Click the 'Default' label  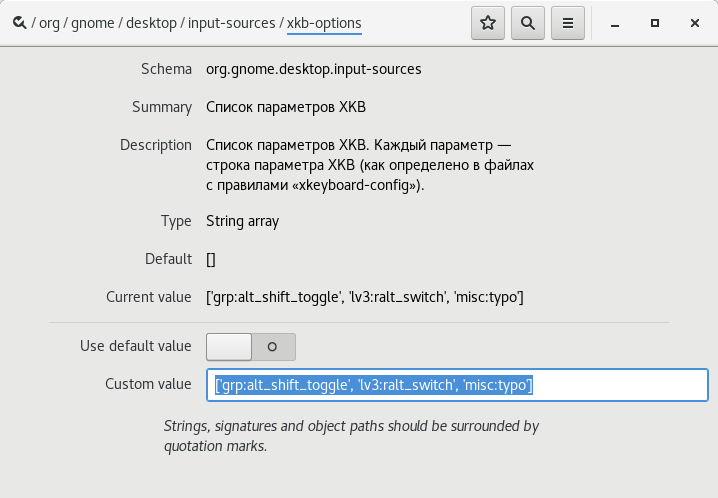click(169, 259)
